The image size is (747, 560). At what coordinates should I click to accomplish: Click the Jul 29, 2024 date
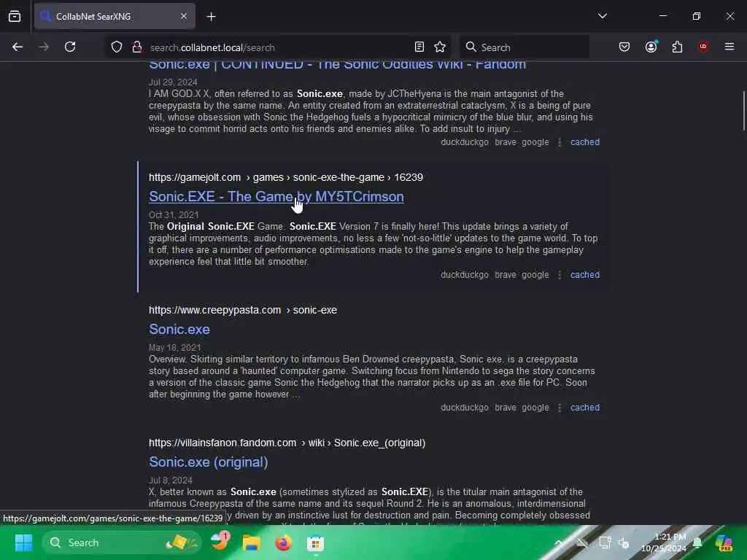click(x=173, y=82)
